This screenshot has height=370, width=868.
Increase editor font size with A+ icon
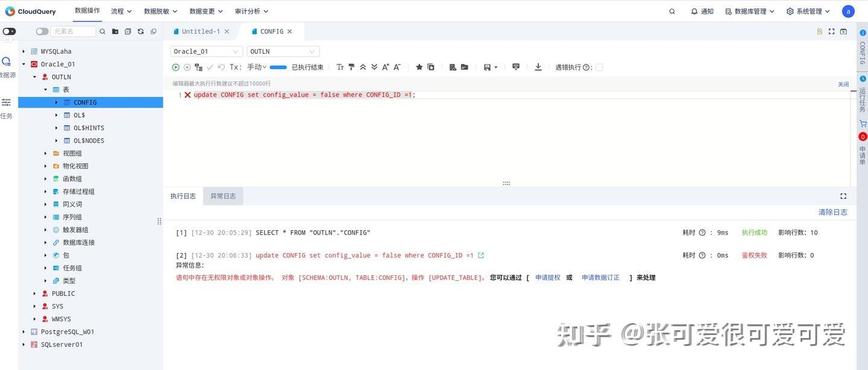(384, 66)
